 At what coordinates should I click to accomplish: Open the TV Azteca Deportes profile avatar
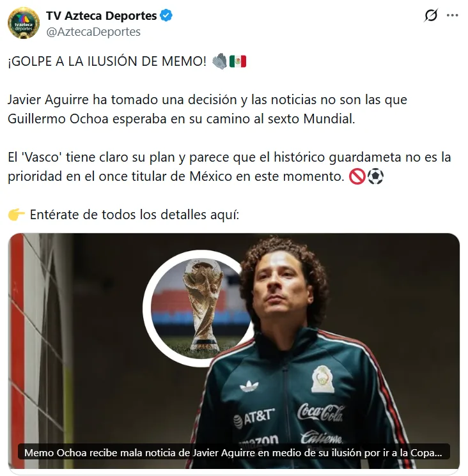pyautogui.click(x=24, y=23)
